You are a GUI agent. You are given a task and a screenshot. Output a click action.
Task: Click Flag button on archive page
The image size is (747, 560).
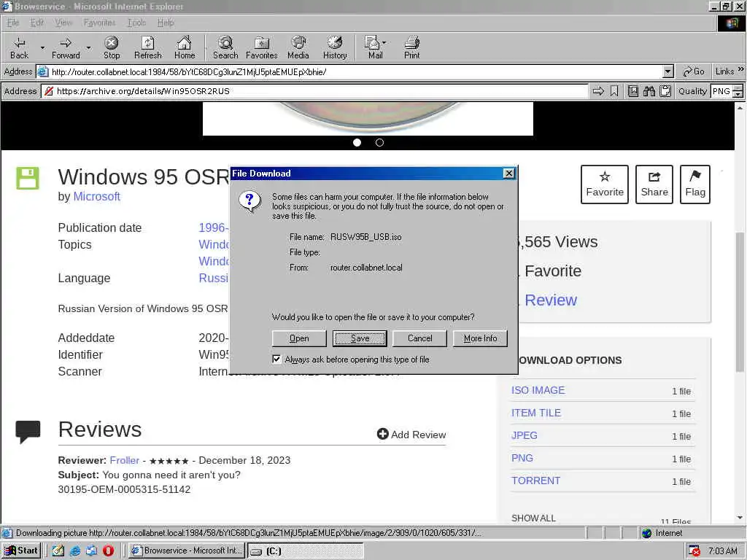[695, 184]
